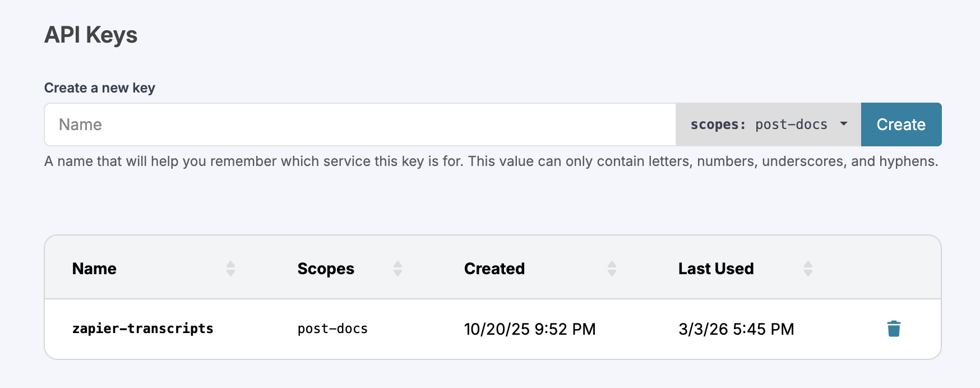
Task: Sort table using Name column arrows icon
Action: [x=230, y=269]
